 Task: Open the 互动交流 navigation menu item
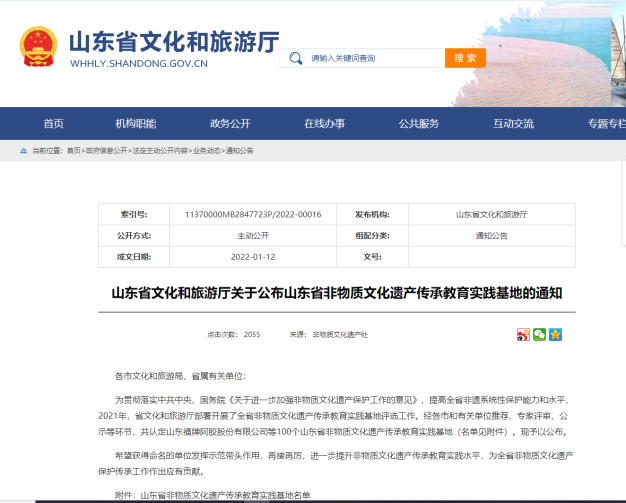click(x=513, y=124)
